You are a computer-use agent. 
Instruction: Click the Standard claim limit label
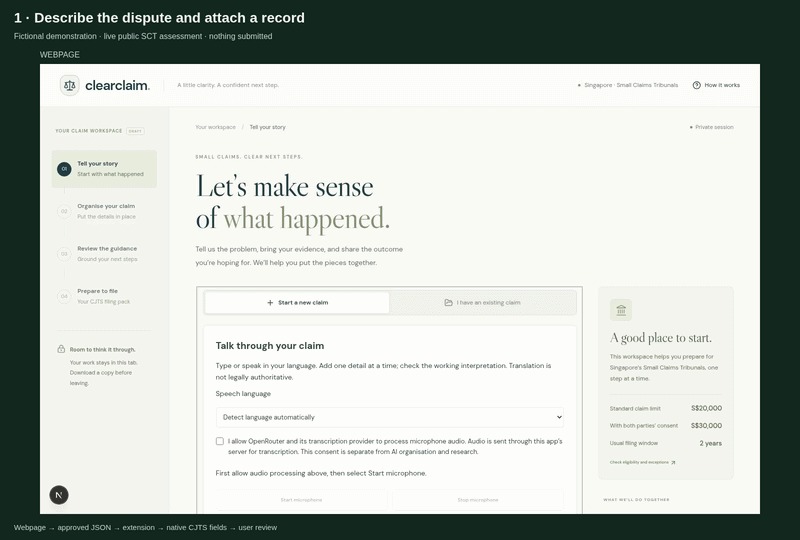tap(635, 408)
